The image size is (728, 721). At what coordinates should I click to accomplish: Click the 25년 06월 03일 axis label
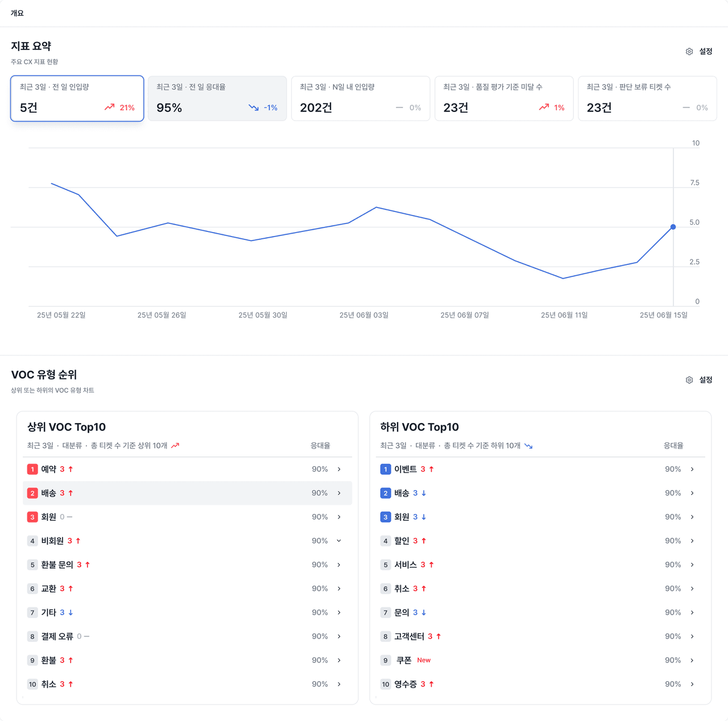click(364, 315)
